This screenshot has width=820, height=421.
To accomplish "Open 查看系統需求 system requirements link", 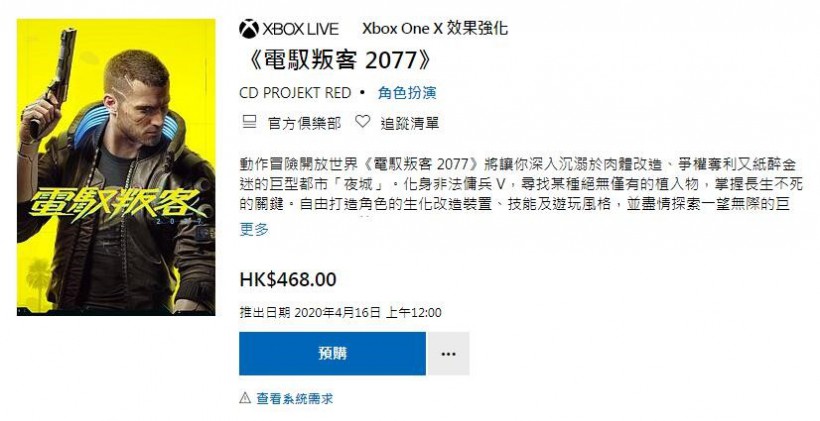I will 294,399.
